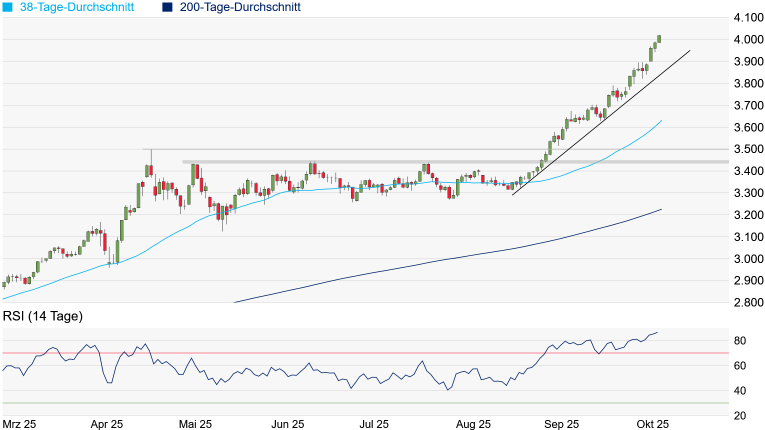The width and height of the screenshot is (765, 430).
Task: Click the Mai 25 date label
Action: point(196,424)
